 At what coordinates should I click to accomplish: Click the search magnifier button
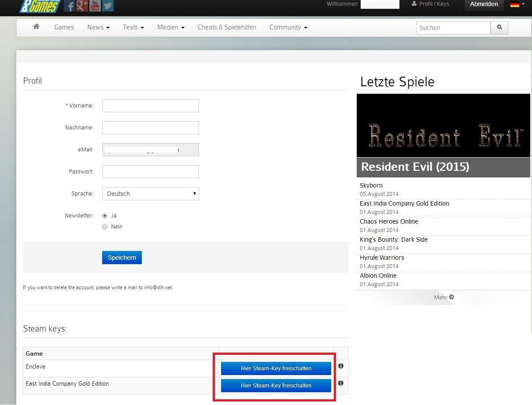[x=499, y=27]
